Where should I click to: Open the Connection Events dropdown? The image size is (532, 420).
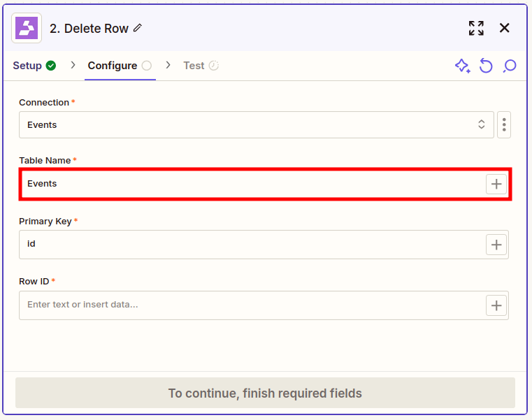(256, 125)
